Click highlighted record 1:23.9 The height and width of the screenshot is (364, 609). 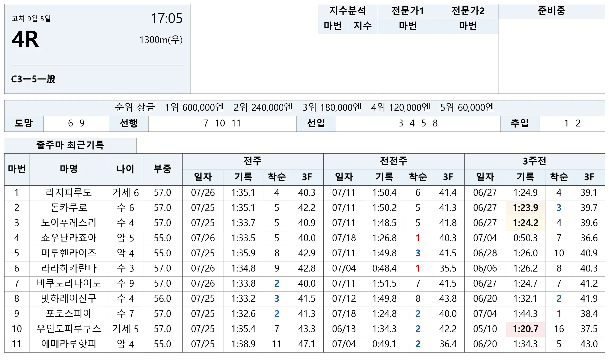pyautogui.click(x=526, y=208)
